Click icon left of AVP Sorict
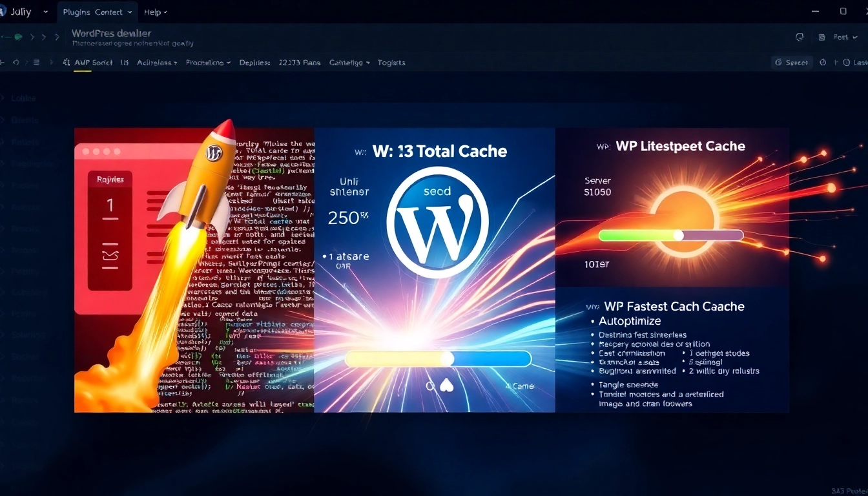The height and width of the screenshot is (496, 868). (67, 63)
